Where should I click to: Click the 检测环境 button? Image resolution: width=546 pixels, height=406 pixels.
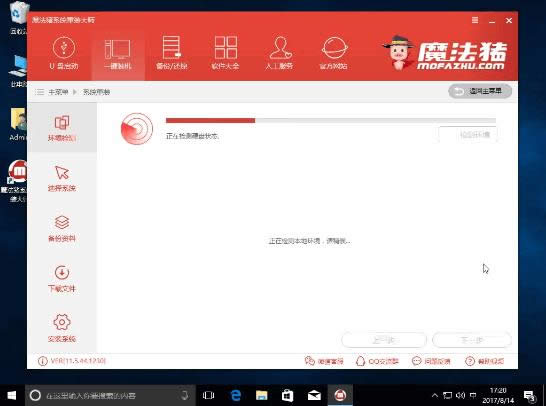pyautogui.click(x=468, y=134)
